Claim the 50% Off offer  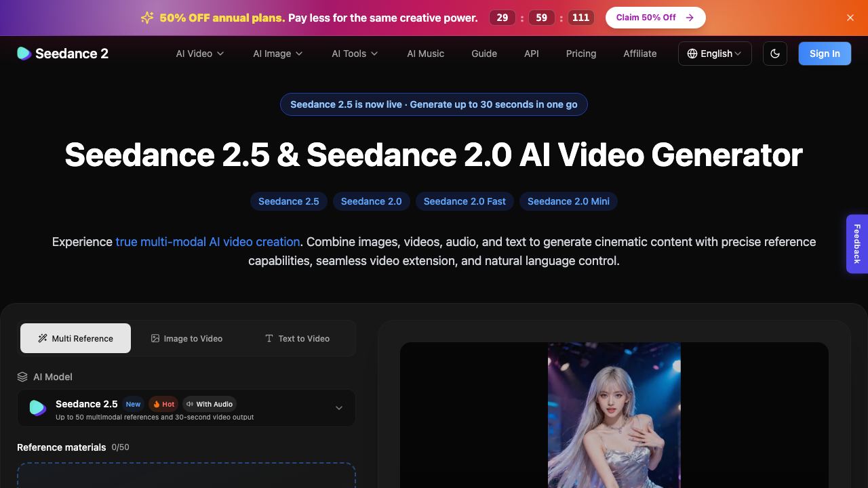(x=655, y=18)
